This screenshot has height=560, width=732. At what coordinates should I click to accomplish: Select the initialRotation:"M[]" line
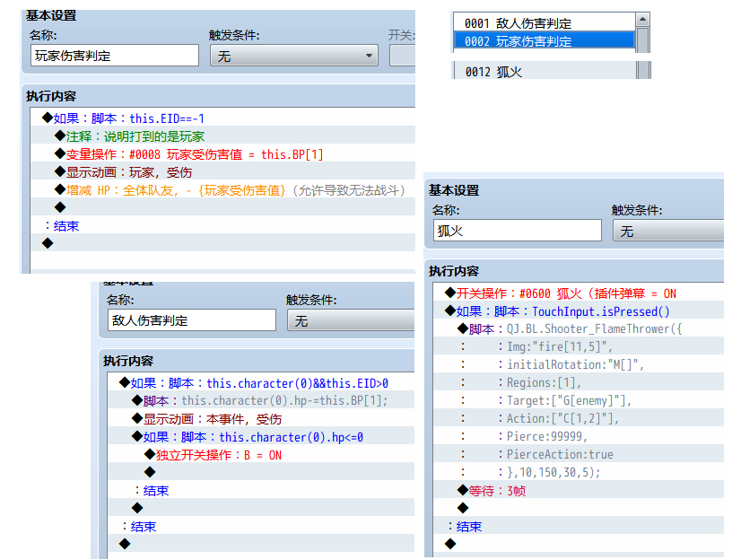(x=579, y=364)
